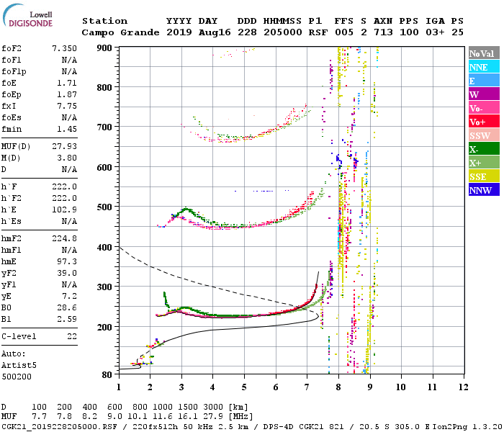Select the W direction legend swatch

click(484, 94)
